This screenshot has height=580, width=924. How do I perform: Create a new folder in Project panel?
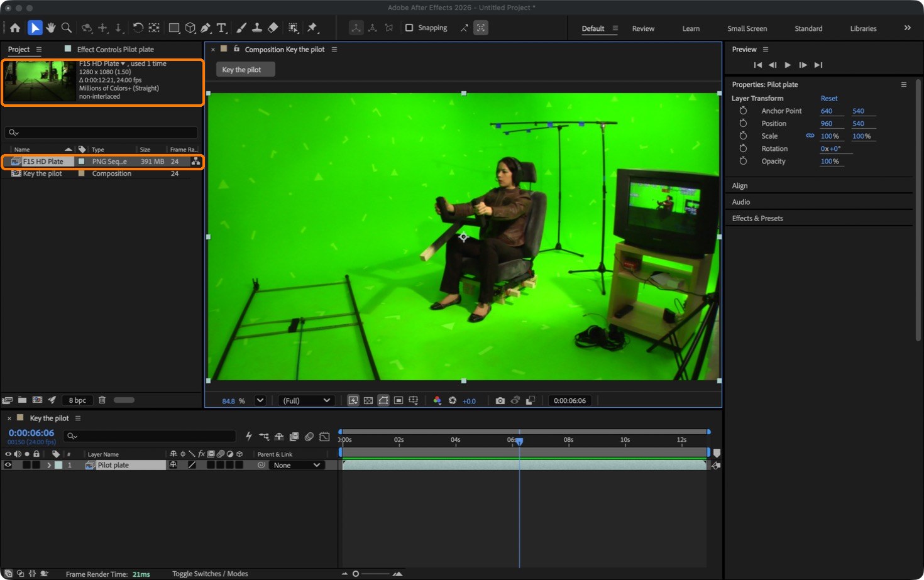[22, 400]
